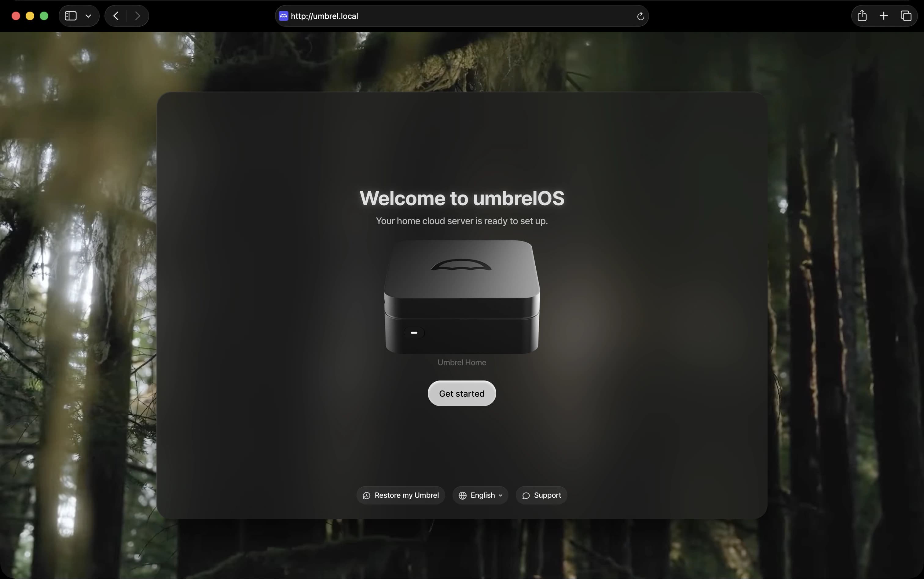Screen dimensions: 924x579
Task: Click the chat bubble icon beside Support
Action: (526, 495)
